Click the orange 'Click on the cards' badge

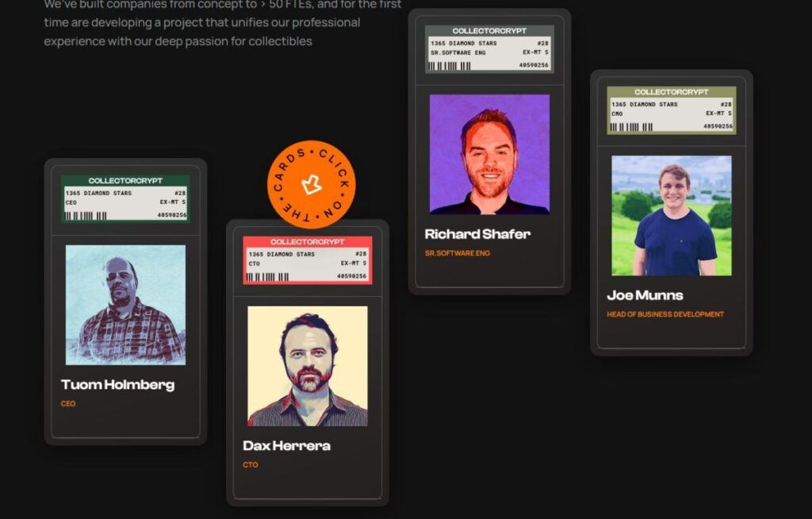click(x=311, y=184)
